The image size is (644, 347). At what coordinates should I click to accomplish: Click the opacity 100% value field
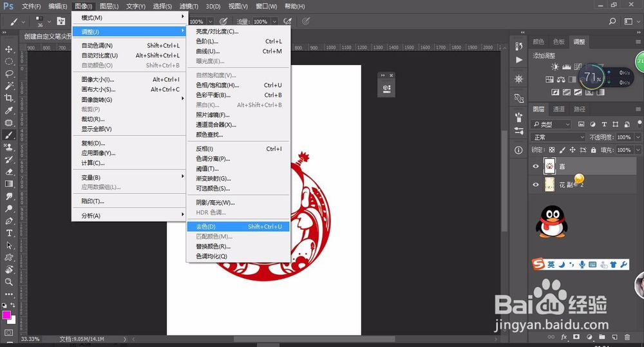click(624, 137)
